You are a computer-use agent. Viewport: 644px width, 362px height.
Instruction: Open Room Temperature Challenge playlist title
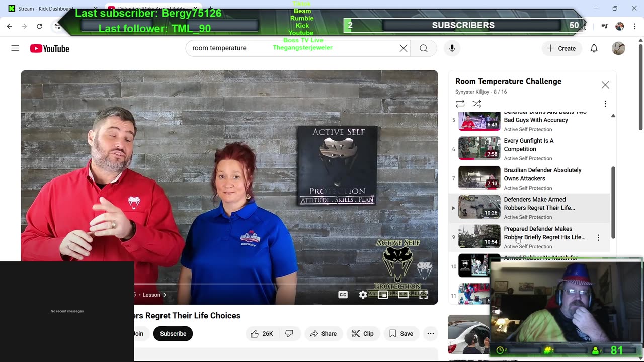(508, 81)
